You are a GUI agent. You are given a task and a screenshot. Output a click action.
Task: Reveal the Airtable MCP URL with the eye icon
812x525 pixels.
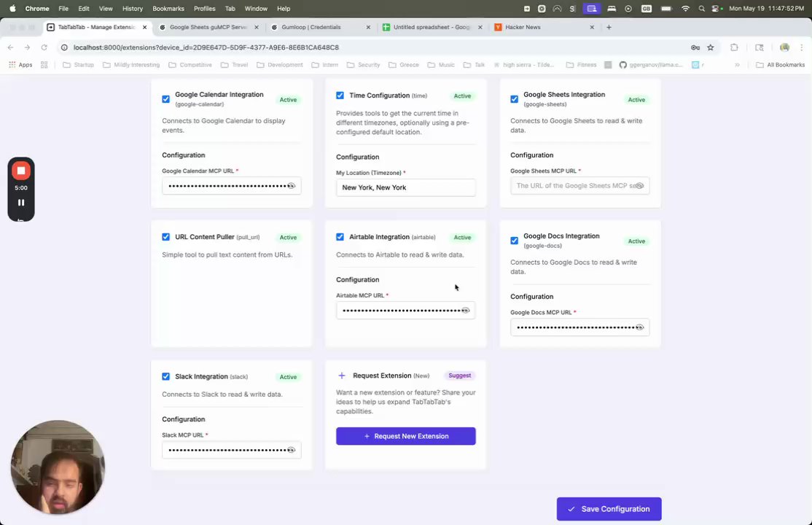(466, 311)
